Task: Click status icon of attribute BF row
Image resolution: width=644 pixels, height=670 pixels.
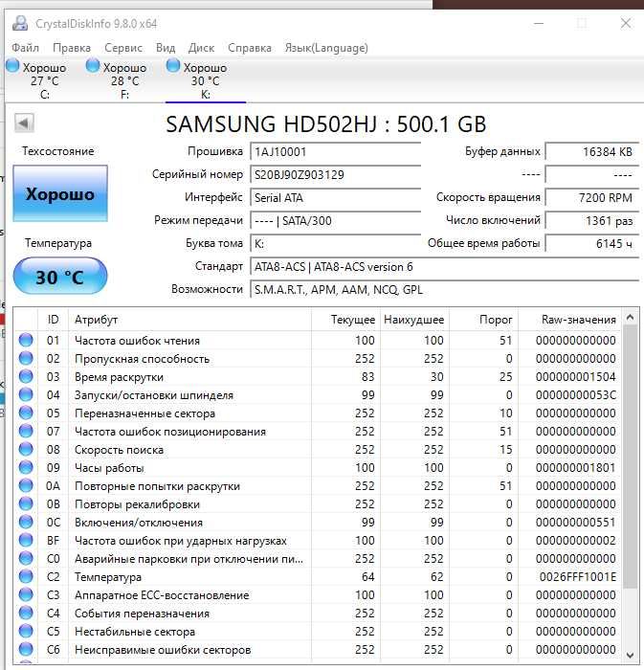Action: click(x=26, y=540)
